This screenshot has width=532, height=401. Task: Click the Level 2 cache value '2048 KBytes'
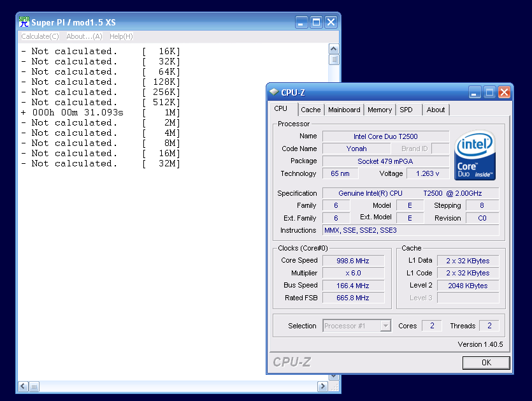(468, 286)
